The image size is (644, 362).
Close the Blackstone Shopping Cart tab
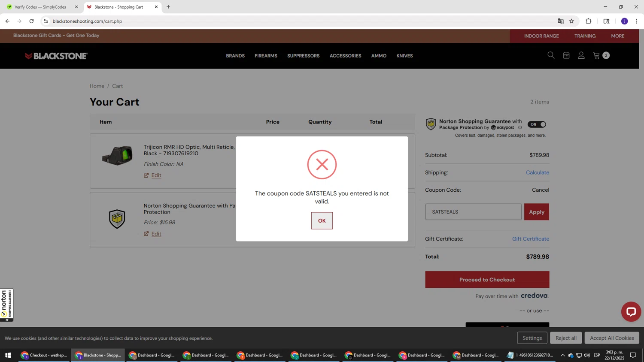(156, 7)
